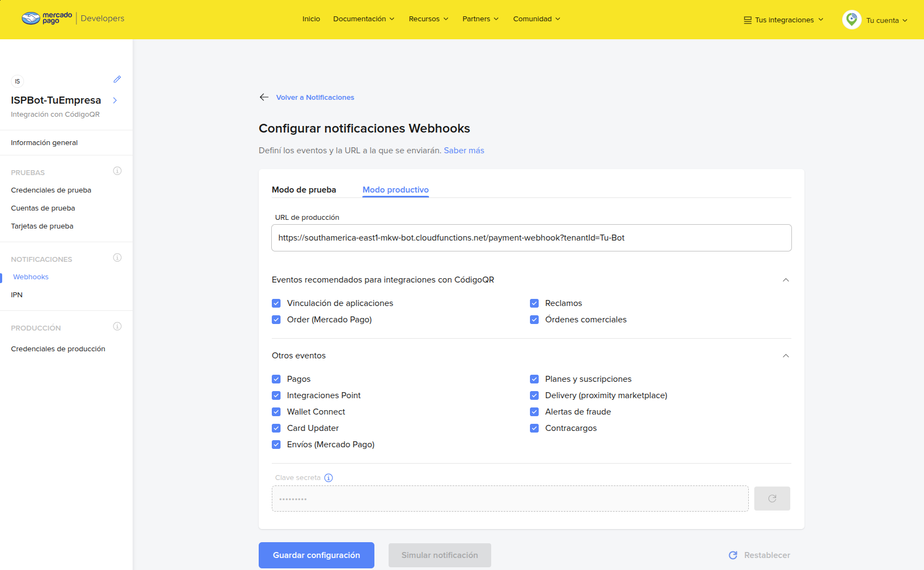Click the URL de producción field
924x570 pixels.
point(531,238)
